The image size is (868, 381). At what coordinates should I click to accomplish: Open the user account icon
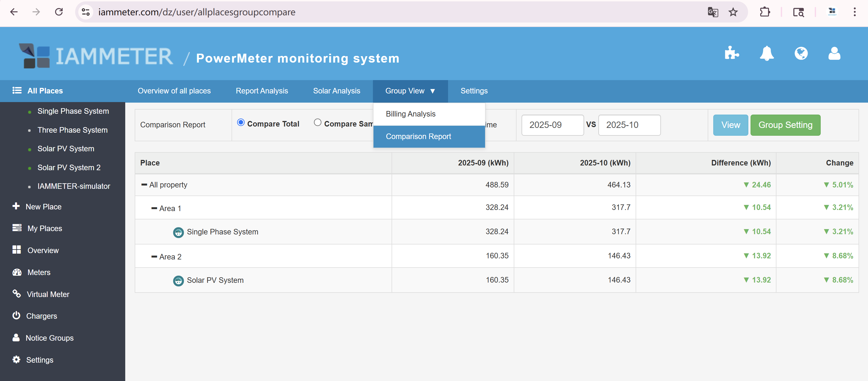point(835,53)
